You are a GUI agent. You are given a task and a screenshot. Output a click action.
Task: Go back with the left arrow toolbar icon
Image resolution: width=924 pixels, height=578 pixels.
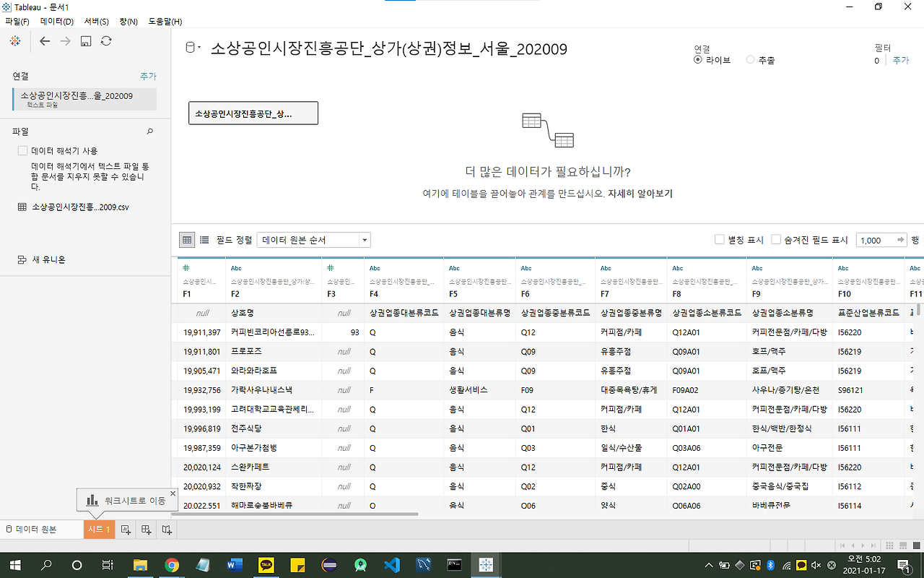[x=45, y=41]
